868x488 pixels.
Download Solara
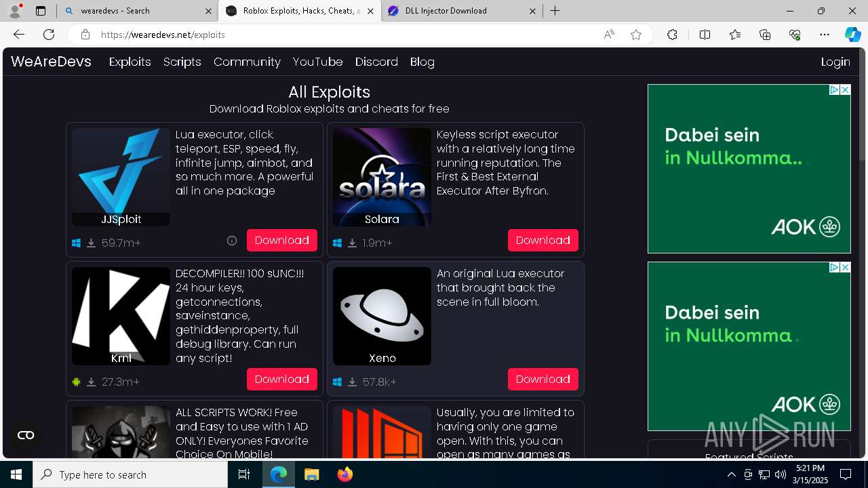543,241
